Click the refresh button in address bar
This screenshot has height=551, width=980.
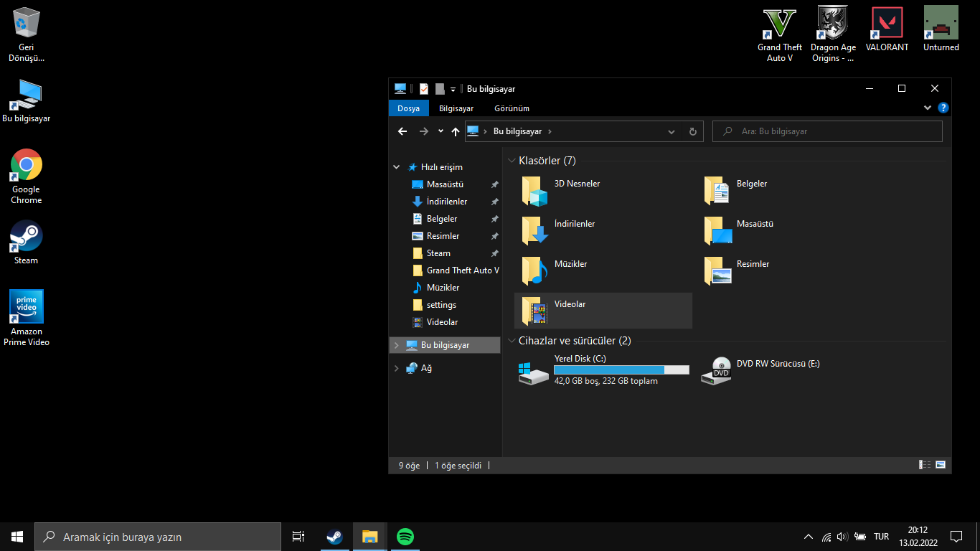pos(692,131)
